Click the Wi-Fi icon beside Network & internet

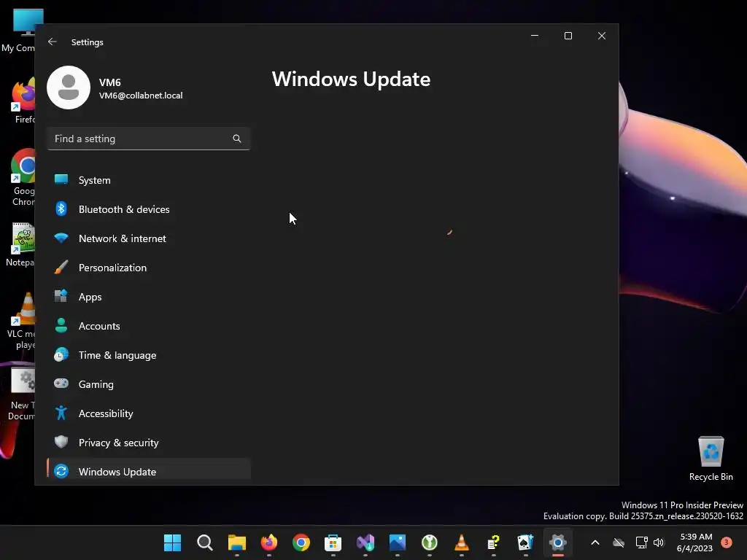pyautogui.click(x=61, y=238)
